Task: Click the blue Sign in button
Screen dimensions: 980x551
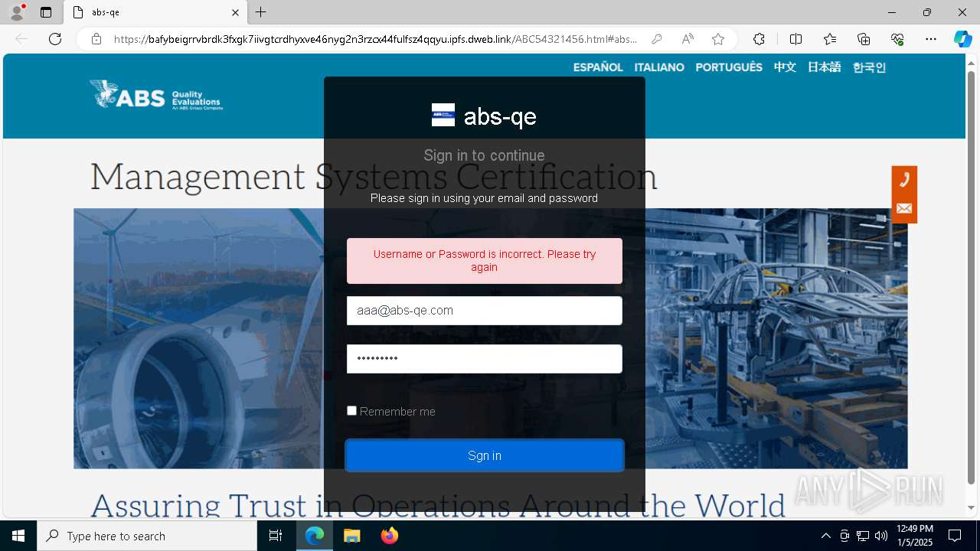Action: click(485, 455)
